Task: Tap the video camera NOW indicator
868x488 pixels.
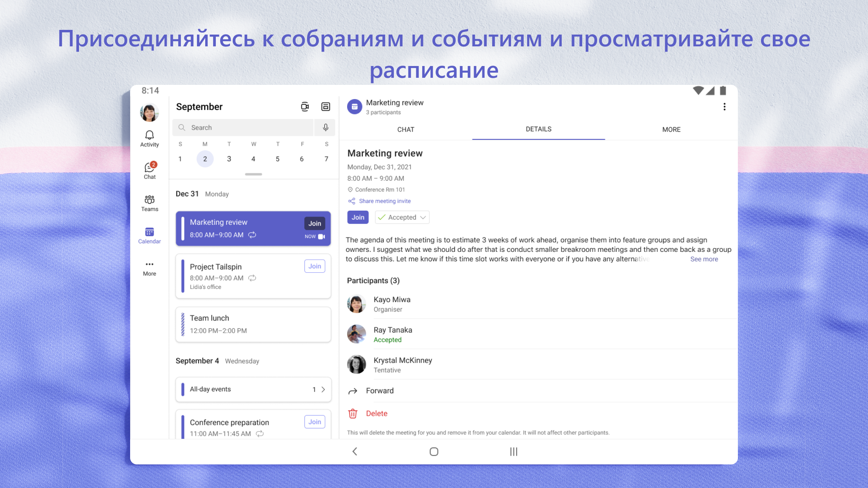Action: pyautogui.click(x=322, y=237)
